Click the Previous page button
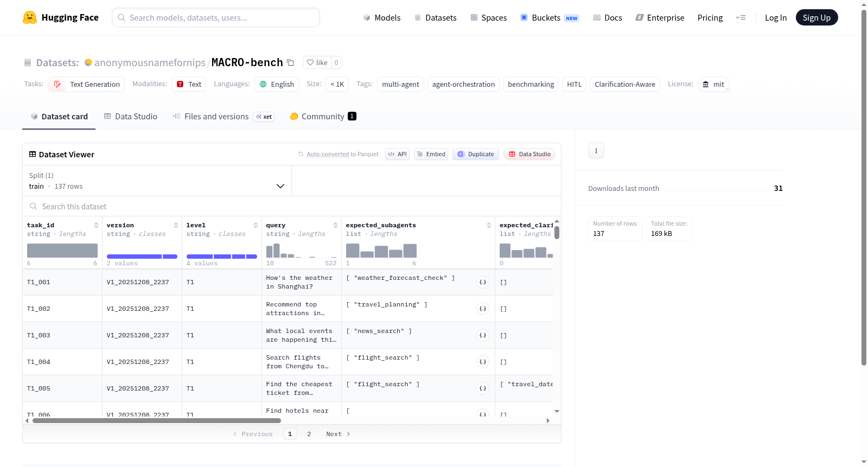The height and width of the screenshot is (467, 868). [x=253, y=434]
